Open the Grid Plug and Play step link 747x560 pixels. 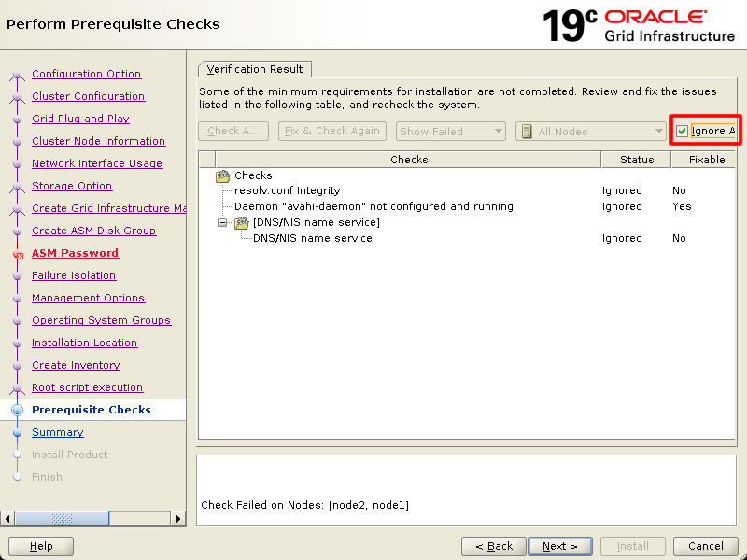[80, 119]
